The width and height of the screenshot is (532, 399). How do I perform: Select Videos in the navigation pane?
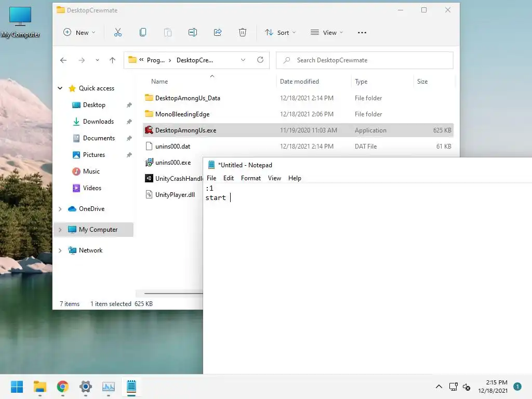pos(92,188)
